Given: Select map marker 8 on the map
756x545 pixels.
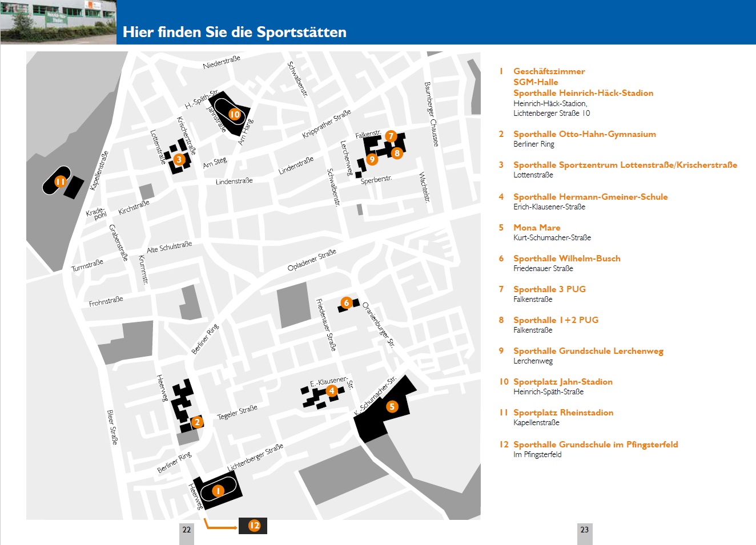Looking at the screenshot, I should pos(397,153).
